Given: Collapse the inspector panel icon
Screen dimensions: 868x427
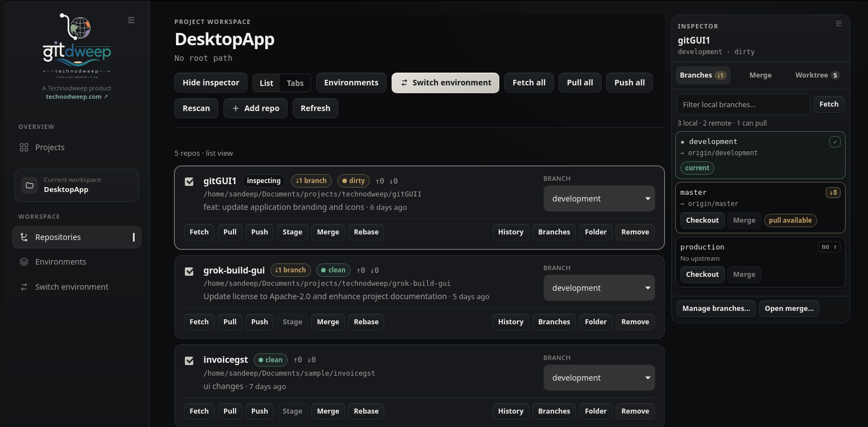Looking at the screenshot, I should (x=838, y=23).
